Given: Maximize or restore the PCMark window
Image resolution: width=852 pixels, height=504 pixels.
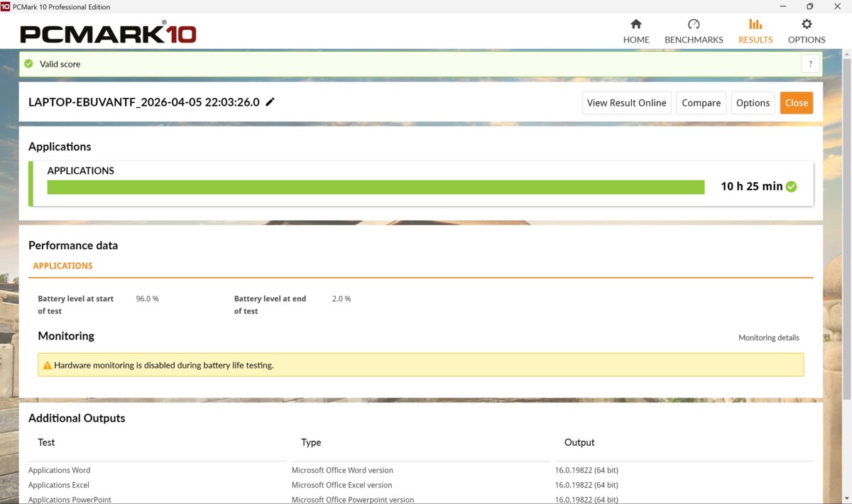Looking at the screenshot, I should point(809,6).
